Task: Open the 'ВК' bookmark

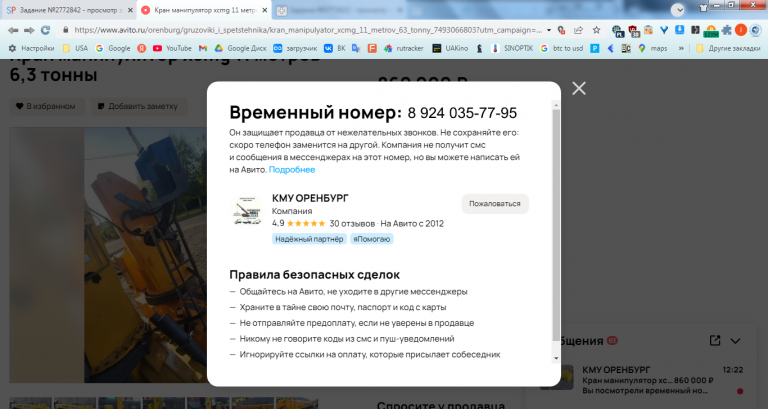Action: click(x=335, y=48)
